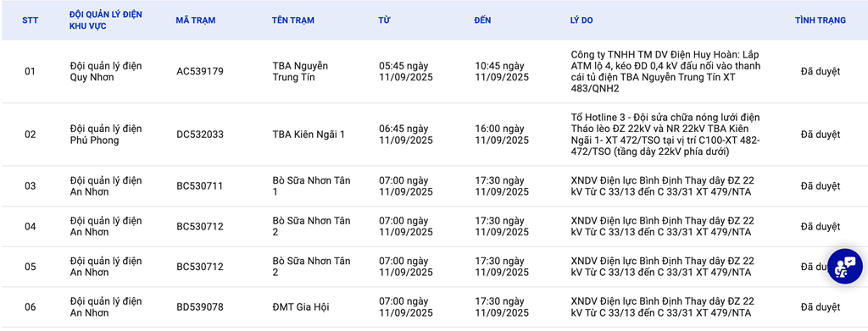868x331 pixels.
Task: Click Bò Sữa Nhơn Tân 1 station name
Action: [311, 185]
